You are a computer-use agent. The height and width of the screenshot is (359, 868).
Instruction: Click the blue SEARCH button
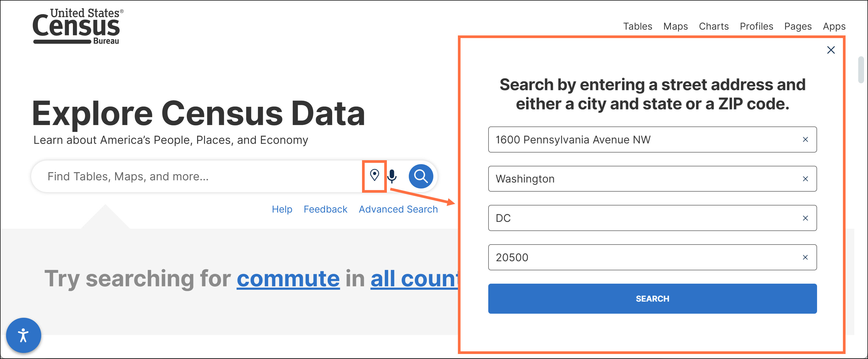[x=652, y=299]
